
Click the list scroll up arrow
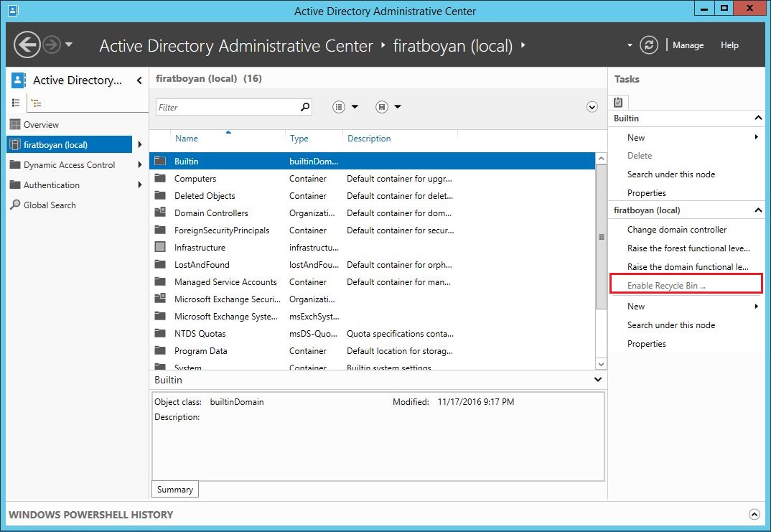601,159
